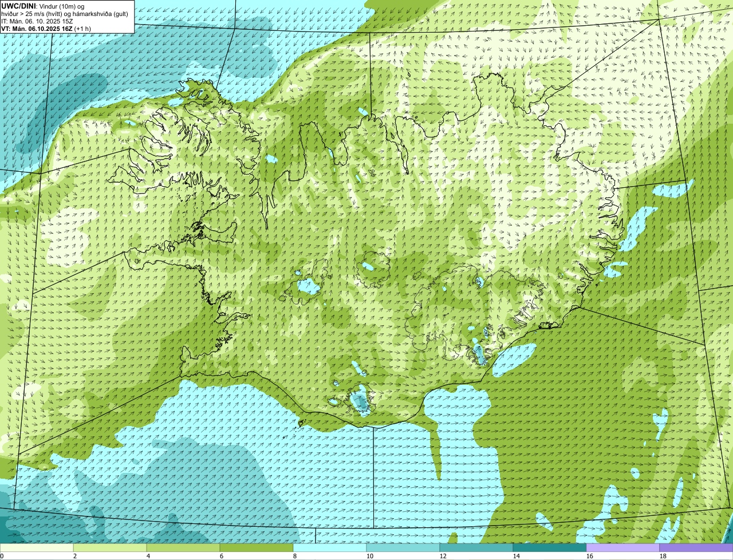Click the 16–18 m/s light purple legend swatch
This screenshot has height=560, width=733.
click(623, 547)
